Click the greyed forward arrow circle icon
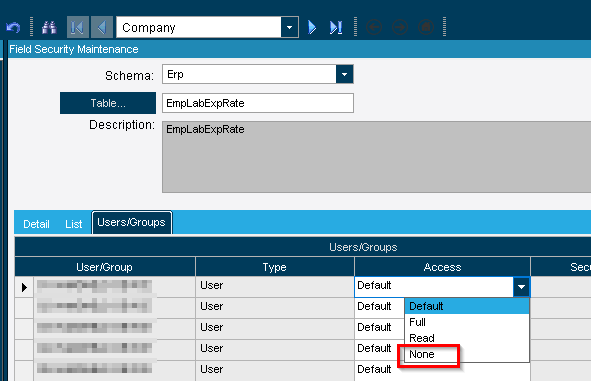This screenshot has width=591, height=381. coord(400,27)
